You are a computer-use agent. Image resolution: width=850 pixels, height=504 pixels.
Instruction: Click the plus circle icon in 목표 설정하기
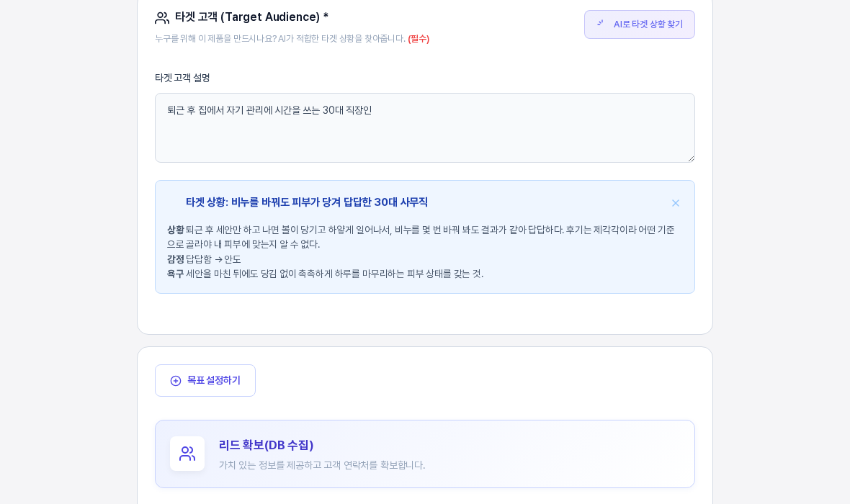click(176, 381)
